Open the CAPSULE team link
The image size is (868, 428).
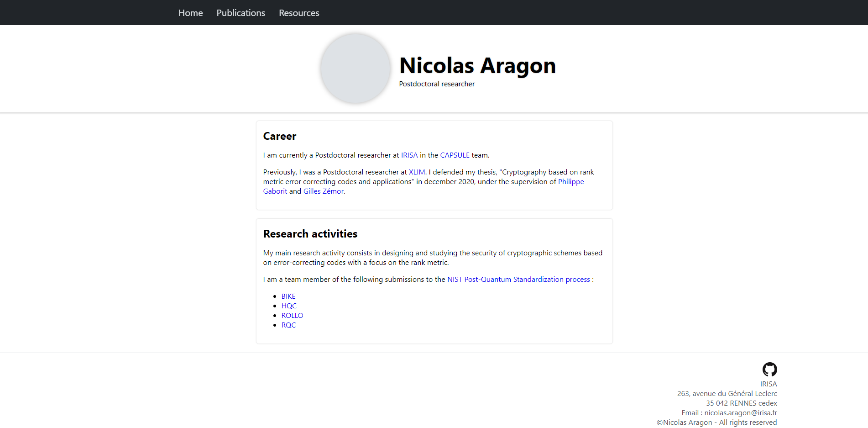click(x=455, y=155)
